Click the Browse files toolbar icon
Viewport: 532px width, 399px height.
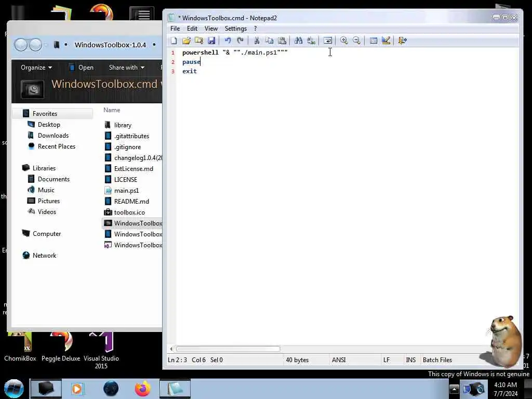(199, 41)
